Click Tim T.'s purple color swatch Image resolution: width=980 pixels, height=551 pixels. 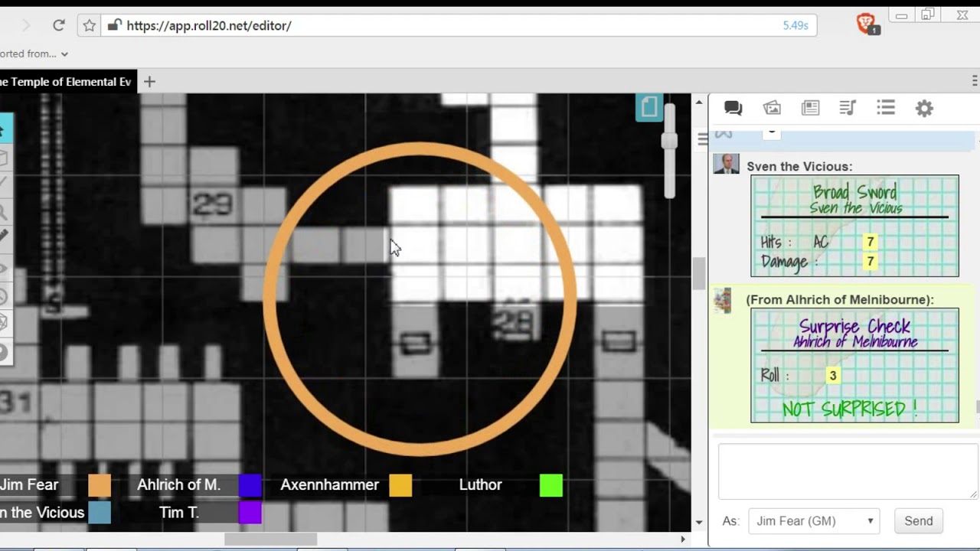tap(250, 512)
